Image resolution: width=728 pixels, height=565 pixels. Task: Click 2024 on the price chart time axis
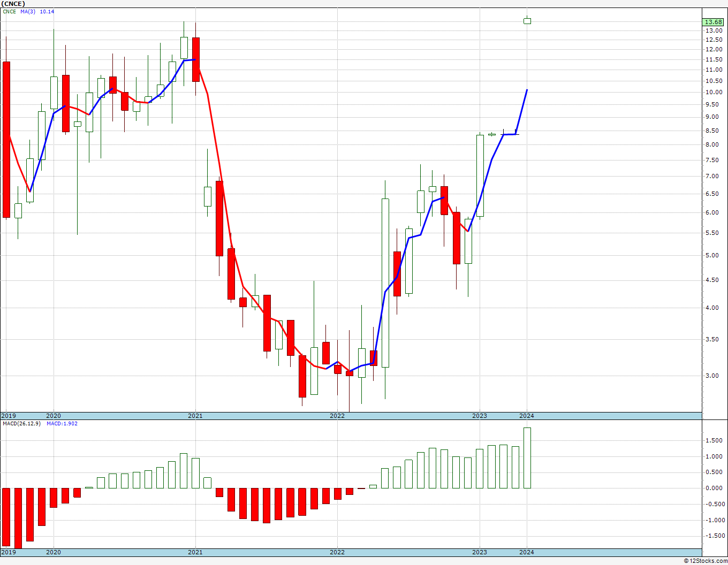[527, 416]
